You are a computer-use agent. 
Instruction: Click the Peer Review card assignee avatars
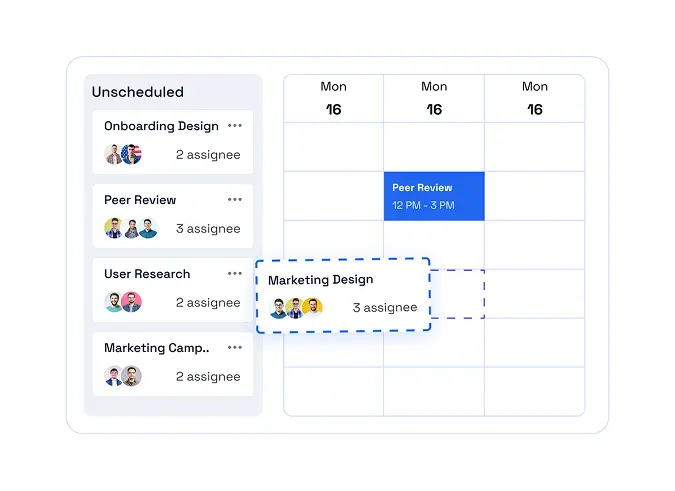[x=131, y=228]
